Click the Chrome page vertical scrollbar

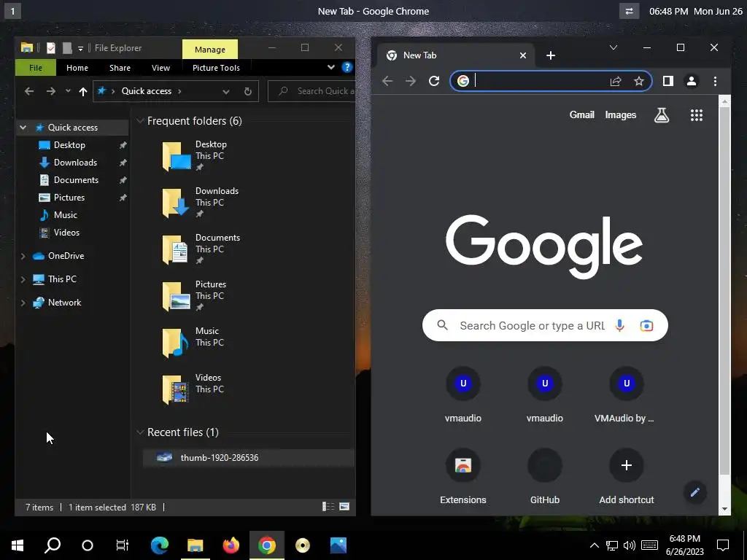[724, 290]
